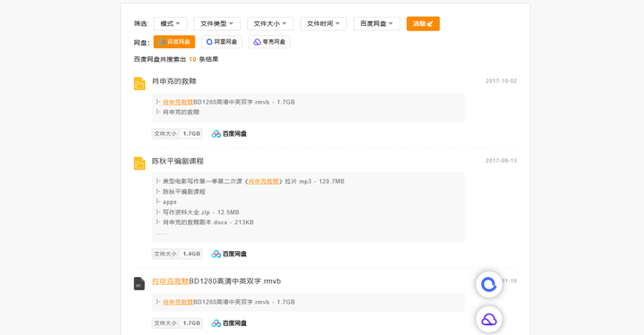Image resolution: width=644 pixels, height=335 pixels.
Task: Switch to 夸克网盘 disk filter
Action: 269,42
